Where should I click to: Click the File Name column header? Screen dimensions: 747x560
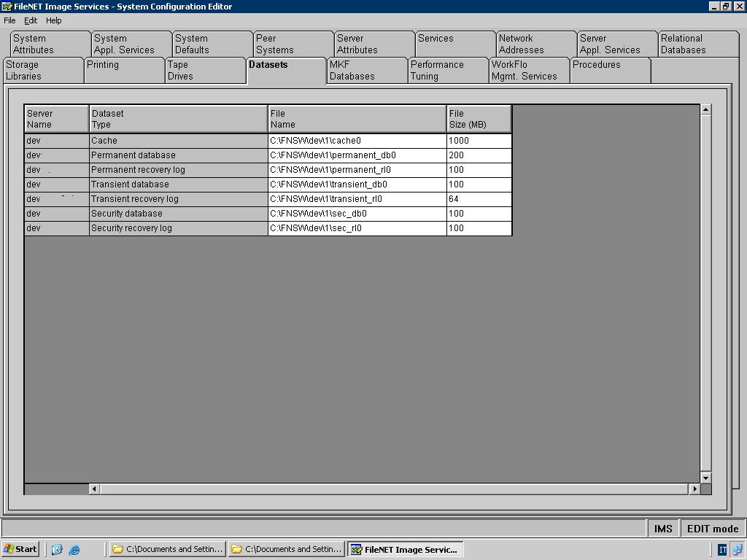[x=357, y=119]
